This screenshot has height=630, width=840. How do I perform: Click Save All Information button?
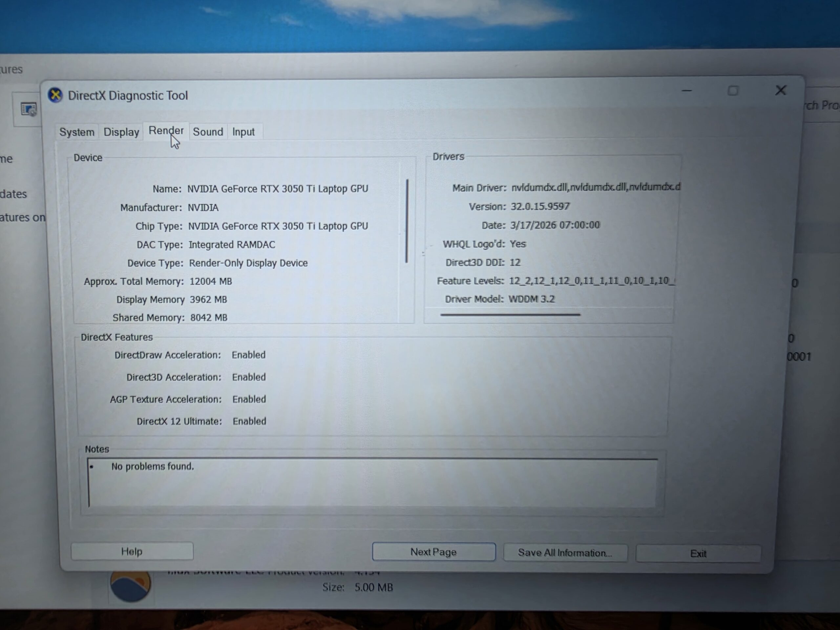565,553
